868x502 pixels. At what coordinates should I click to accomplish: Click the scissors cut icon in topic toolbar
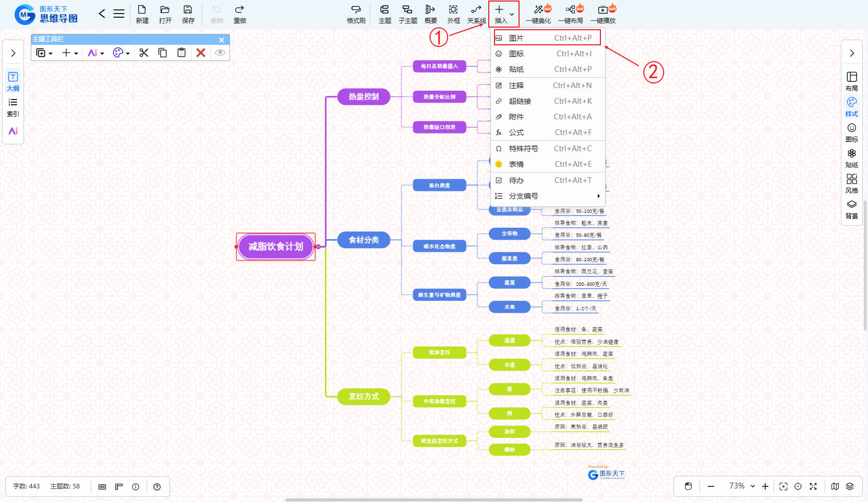click(144, 53)
